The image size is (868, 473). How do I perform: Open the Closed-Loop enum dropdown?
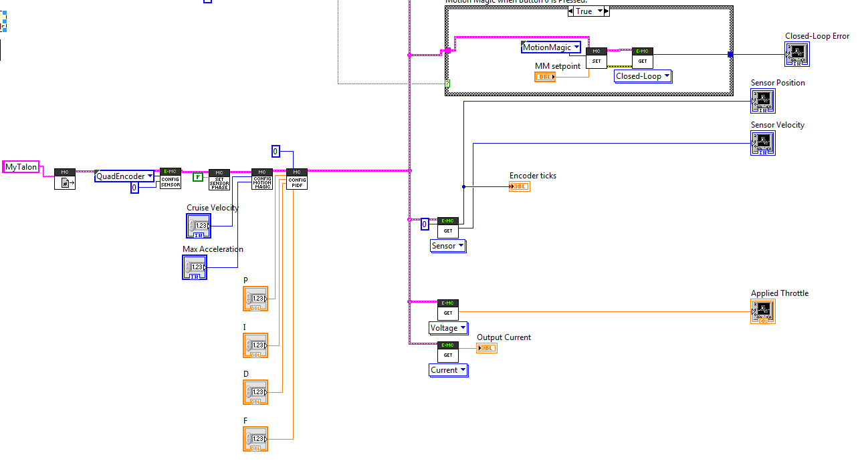[x=667, y=76]
